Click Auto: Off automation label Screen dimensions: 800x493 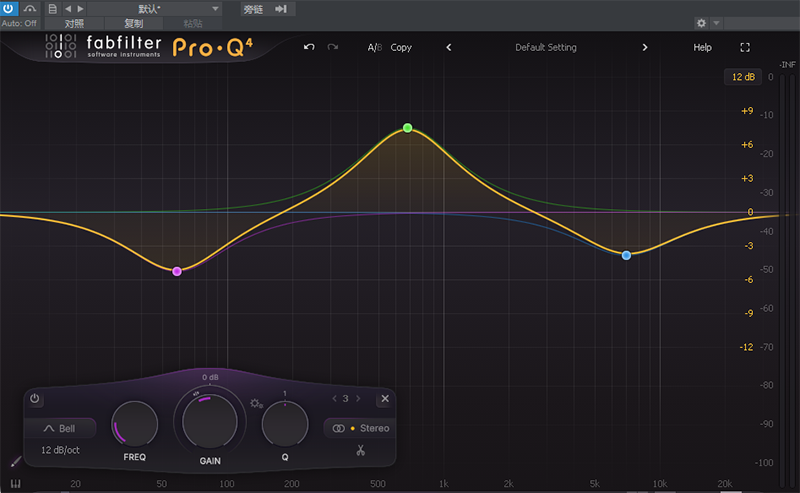(19, 23)
